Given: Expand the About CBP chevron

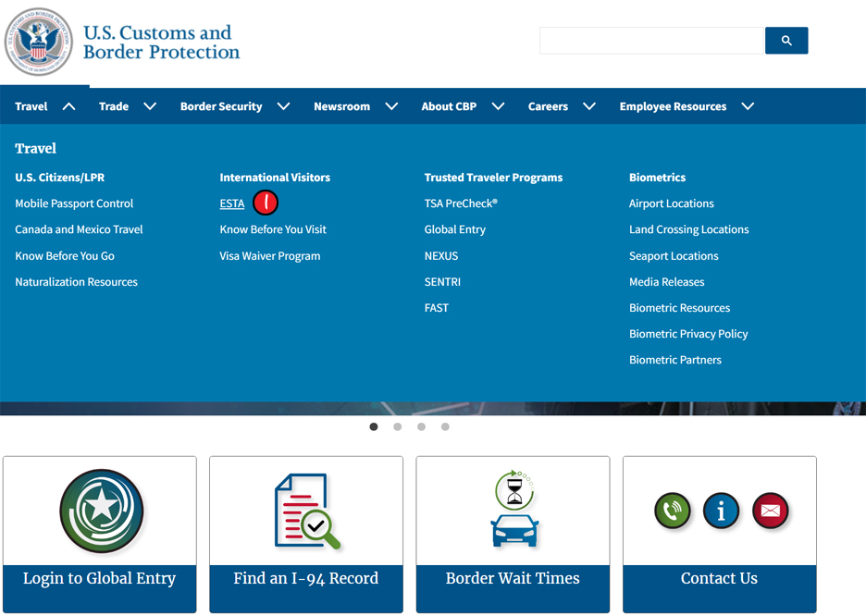Looking at the screenshot, I should [x=498, y=106].
